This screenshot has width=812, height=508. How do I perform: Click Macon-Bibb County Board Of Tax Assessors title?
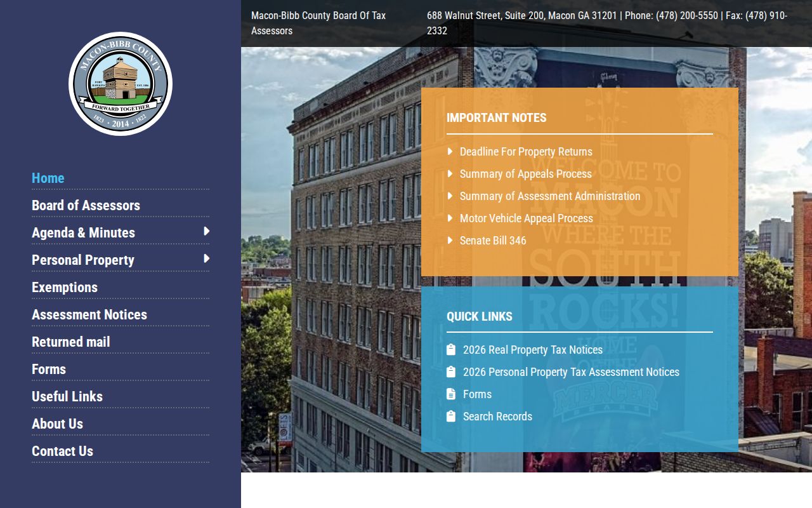318,23
